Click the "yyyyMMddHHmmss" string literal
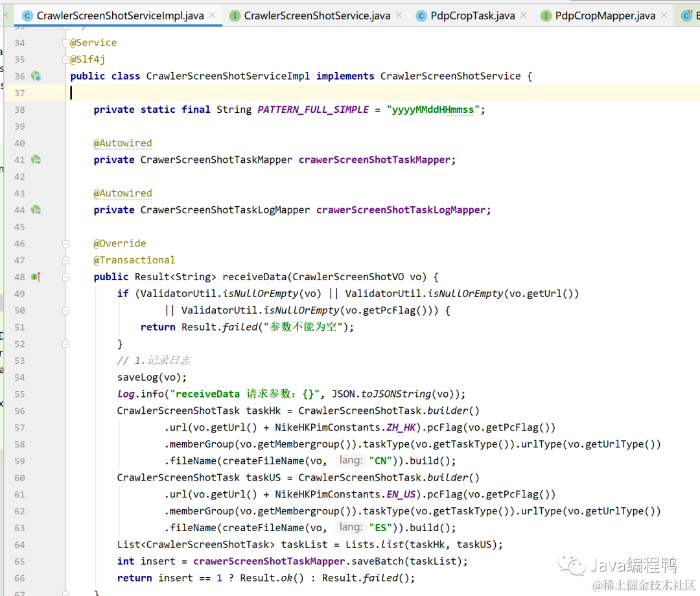This screenshot has height=596, width=700. tap(433, 110)
